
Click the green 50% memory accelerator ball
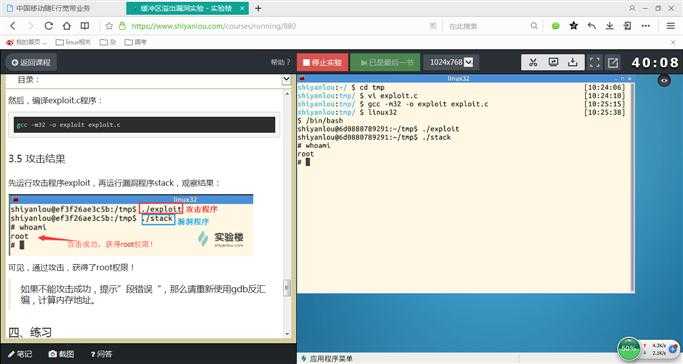pyautogui.click(x=629, y=348)
